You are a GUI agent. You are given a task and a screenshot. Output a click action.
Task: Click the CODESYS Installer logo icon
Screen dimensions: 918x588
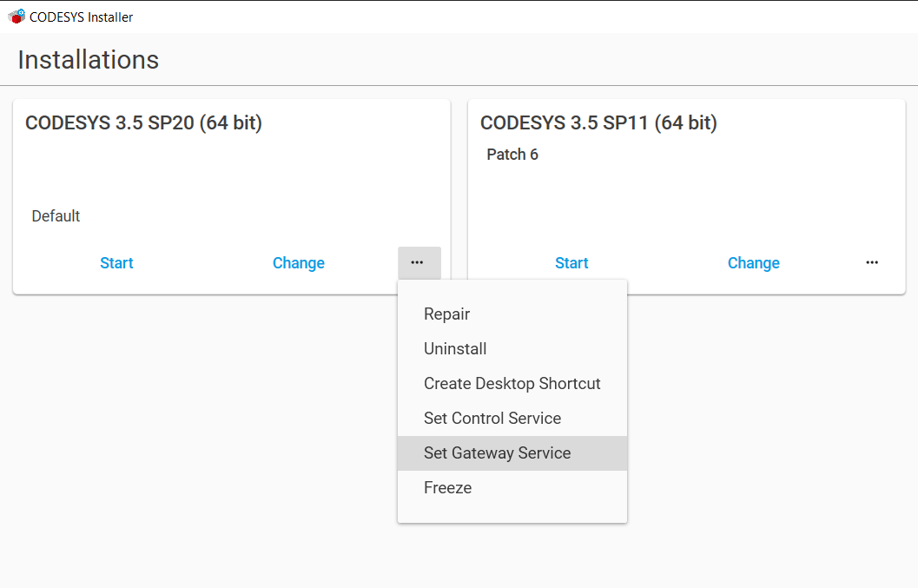[x=15, y=16]
